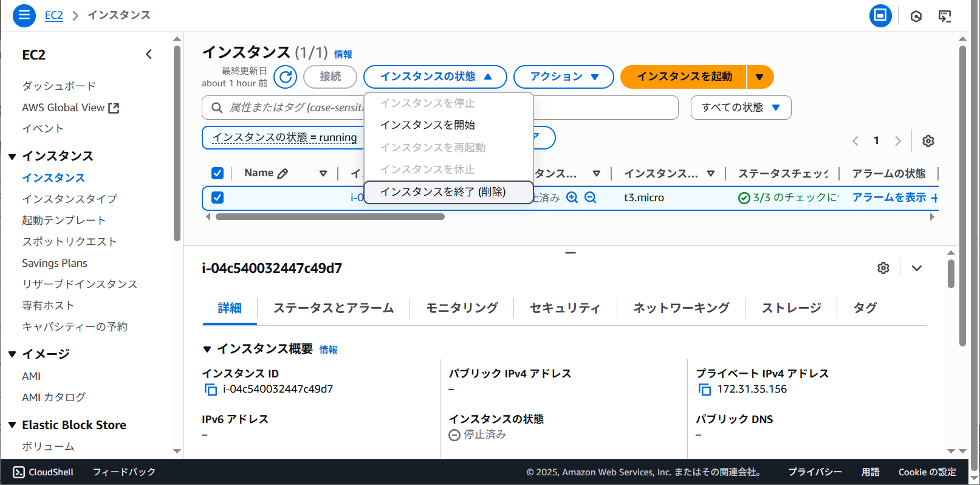Viewport: 980px width, 485px height.
Task: Open the AWS hamburger navigation menu
Action: click(x=24, y=15)
